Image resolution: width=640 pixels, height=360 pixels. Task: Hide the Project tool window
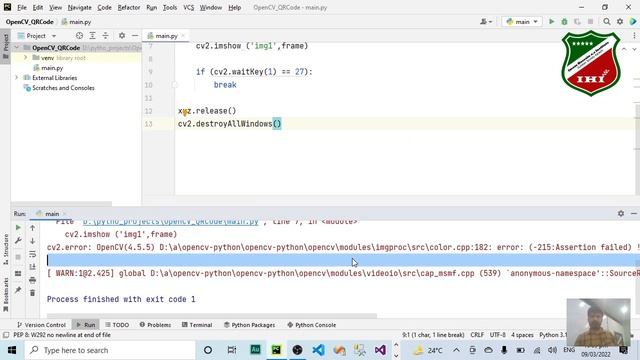(135, 36)
